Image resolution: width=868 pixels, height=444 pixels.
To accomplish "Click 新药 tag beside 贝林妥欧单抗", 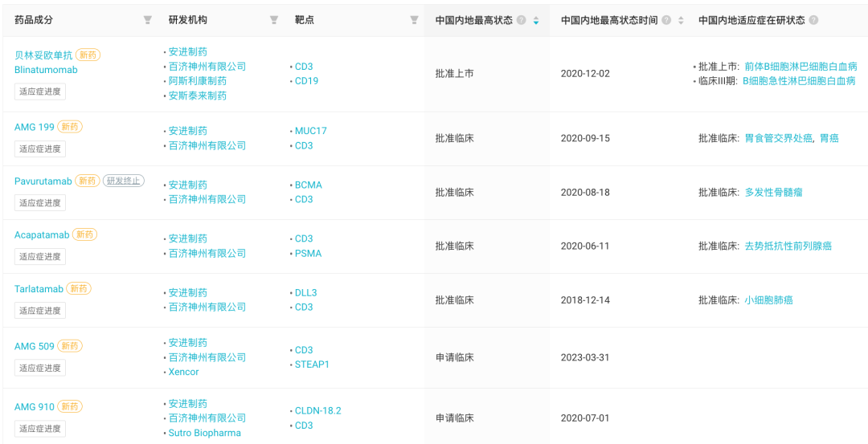I will [x=88, y=55].
